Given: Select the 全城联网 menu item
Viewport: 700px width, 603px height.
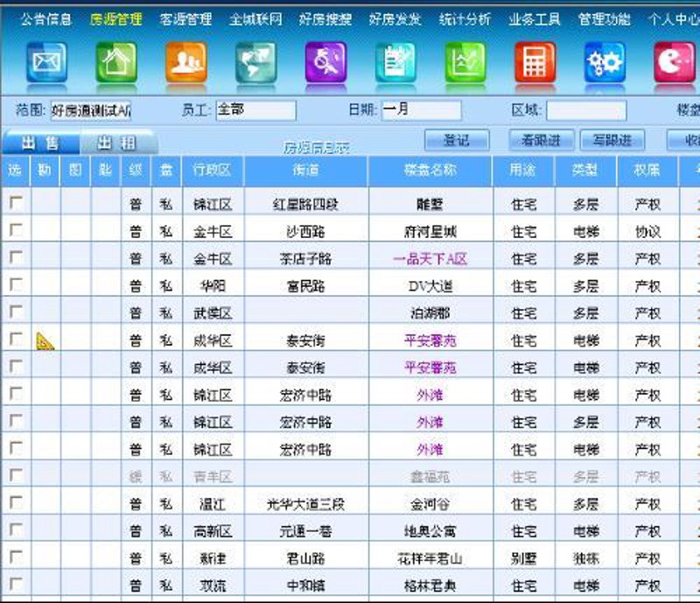Looking at the screenshot, I should [255, 19].
